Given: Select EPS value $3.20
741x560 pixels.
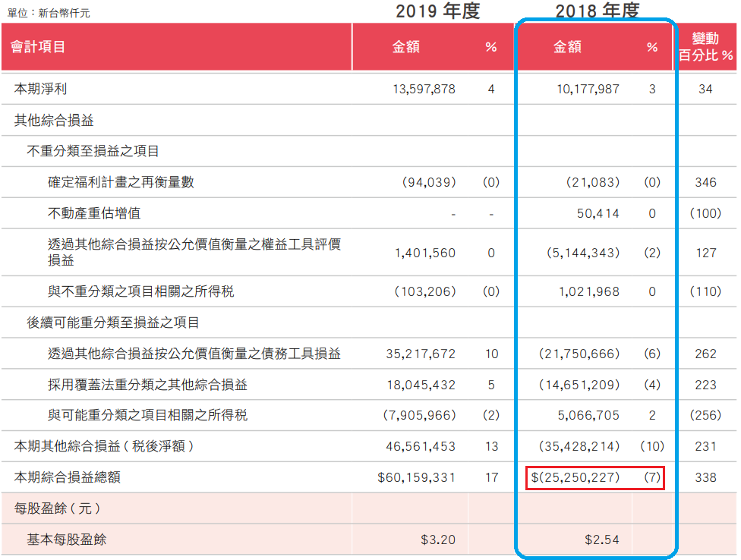Looking at the screenshot, I should pos(438,540).
